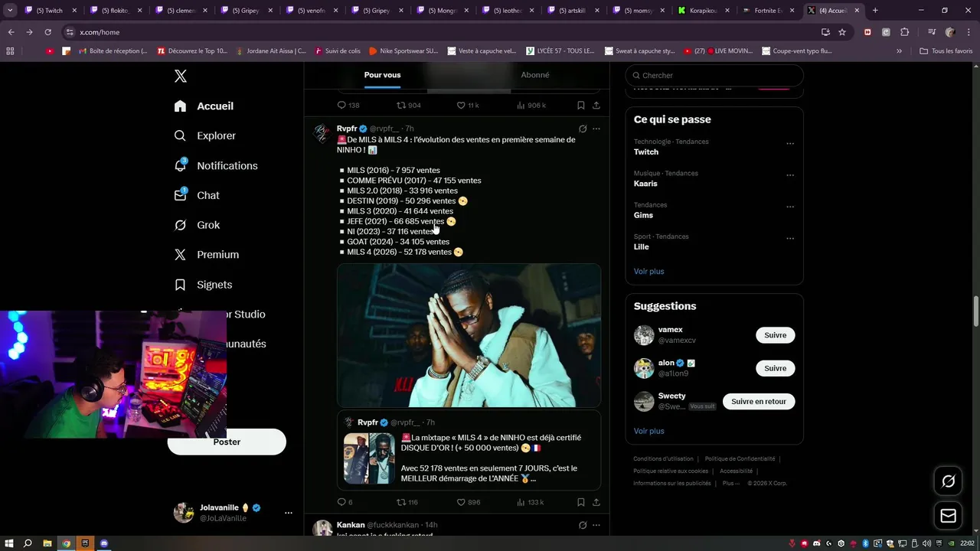This screenshot has width=980, height=551.
Task: Open the Gims trend options menu
Action: point(790,207)
